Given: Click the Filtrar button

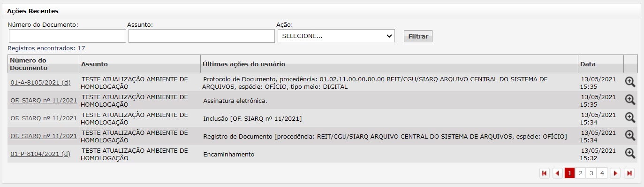Looking at the screenshot, I should click(x=418, y=36).
